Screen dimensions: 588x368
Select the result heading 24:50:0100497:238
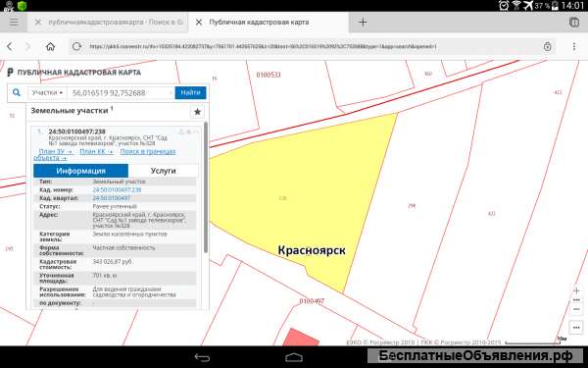pos(76,131)
